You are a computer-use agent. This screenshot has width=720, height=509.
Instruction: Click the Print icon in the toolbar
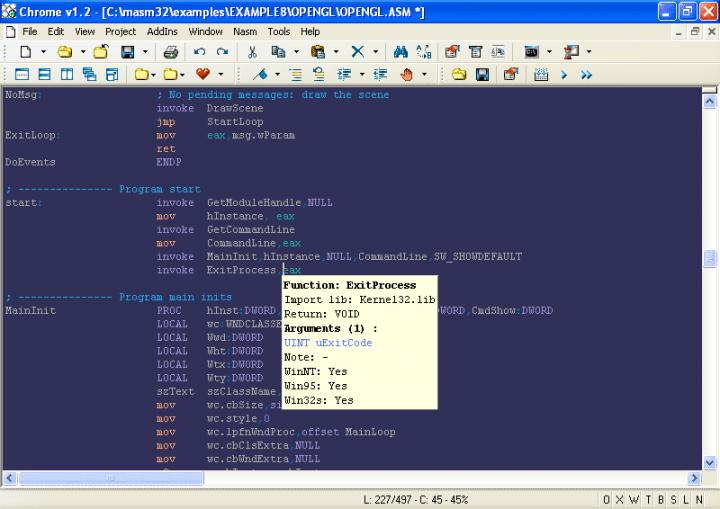click(171, 51)
